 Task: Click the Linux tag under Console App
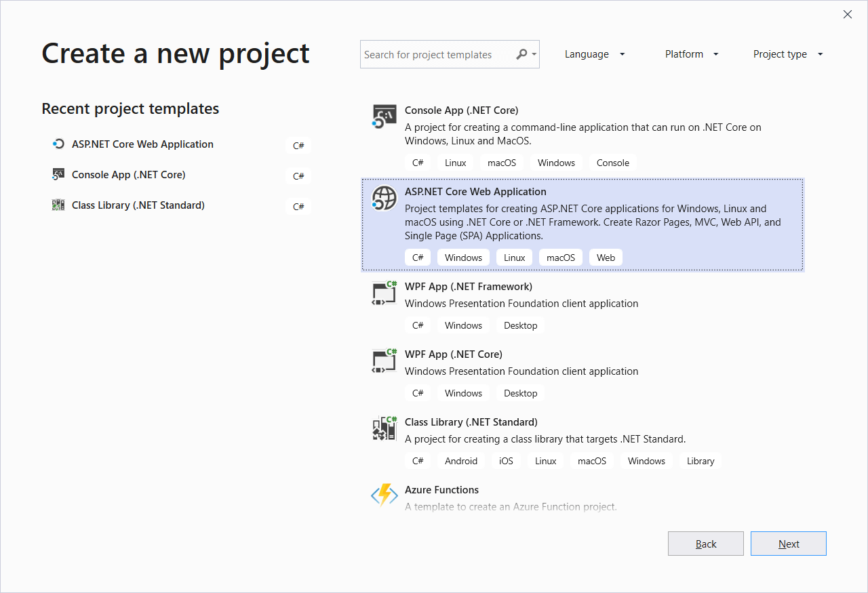pyautogui.click(x=456, y=163)
